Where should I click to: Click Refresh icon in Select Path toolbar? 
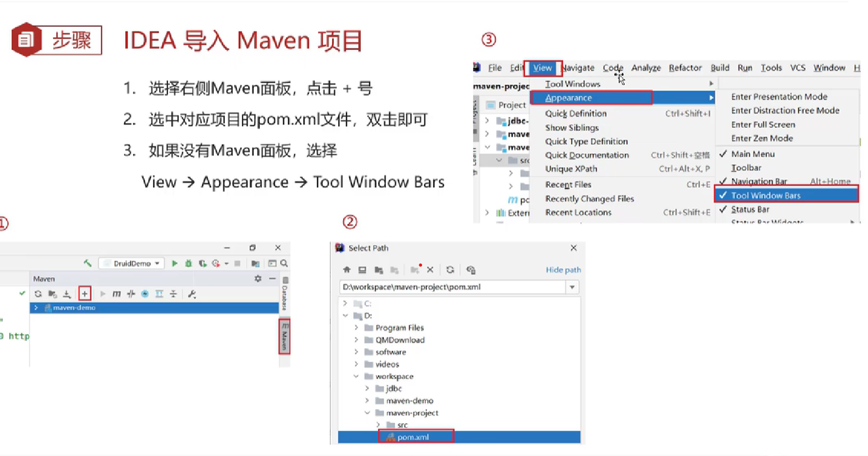[x=450, y=270]
